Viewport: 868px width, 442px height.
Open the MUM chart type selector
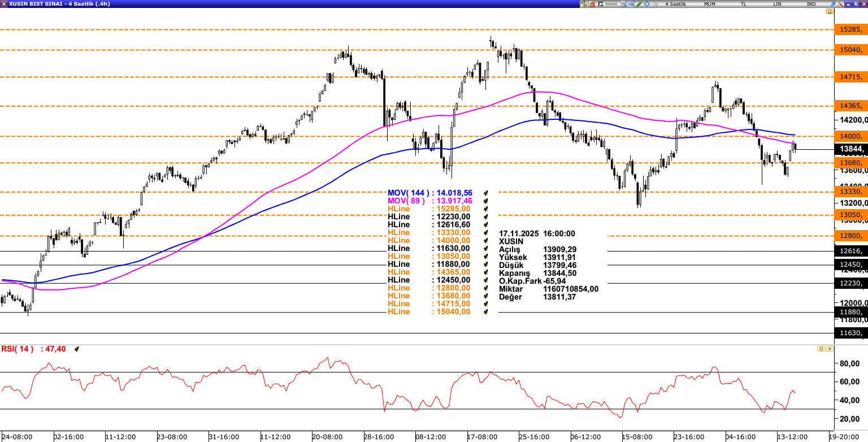(x=709, y=4)
